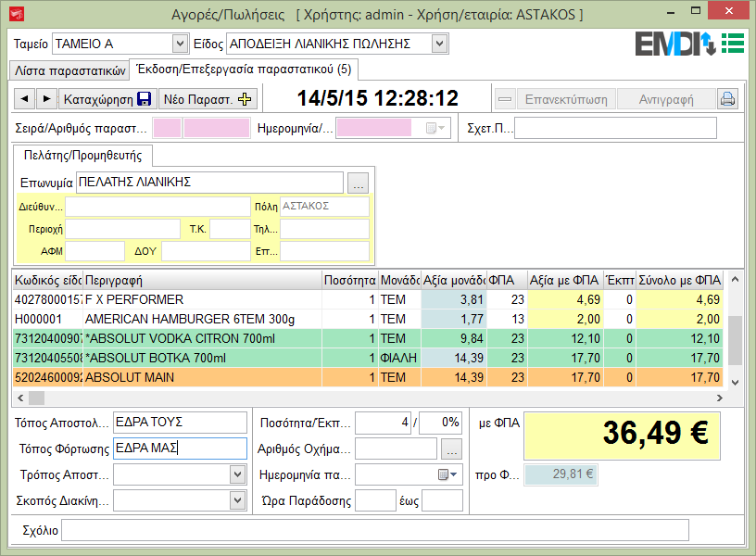Click the Καταχώρηση save button
Image resolution: width=756 pixels, height=556 pixels.
[107, 99]
